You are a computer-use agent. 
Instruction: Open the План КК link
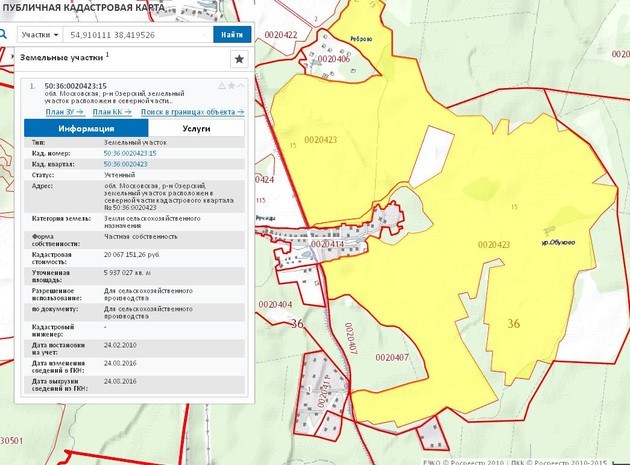tap(112, 112)
